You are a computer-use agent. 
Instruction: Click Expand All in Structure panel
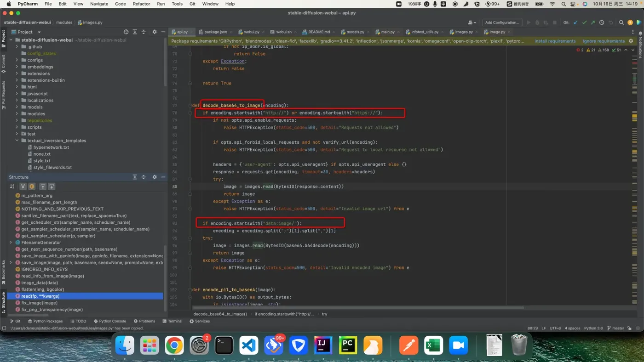click(x=135, y=177)
